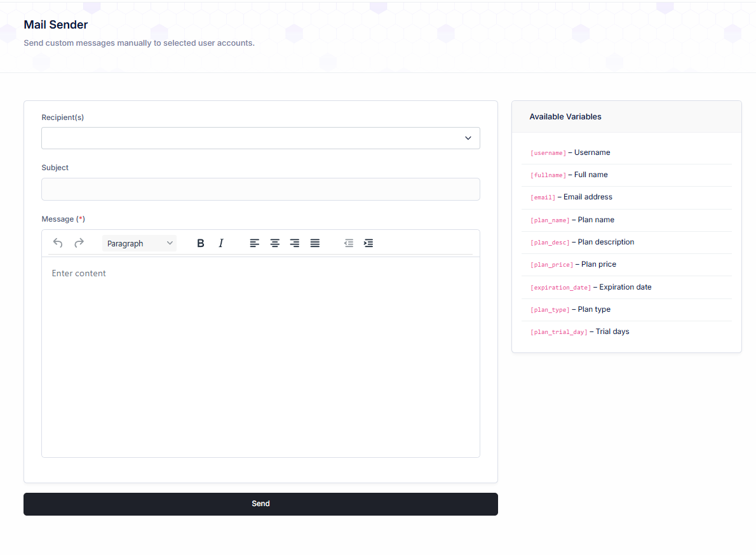This screenshot has width=756, height=555.
Task: Align message text to the left
Action: point(255,243)
